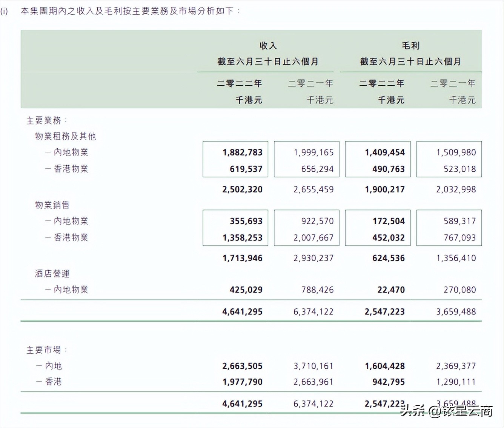Click the 主要業務 section label

click(46, 120)
